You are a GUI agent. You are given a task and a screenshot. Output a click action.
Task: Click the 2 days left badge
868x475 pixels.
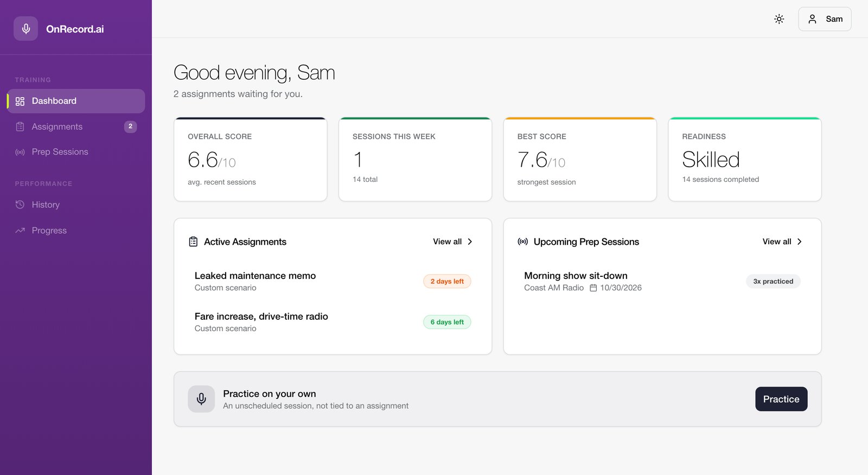click(x=447, y=281)
